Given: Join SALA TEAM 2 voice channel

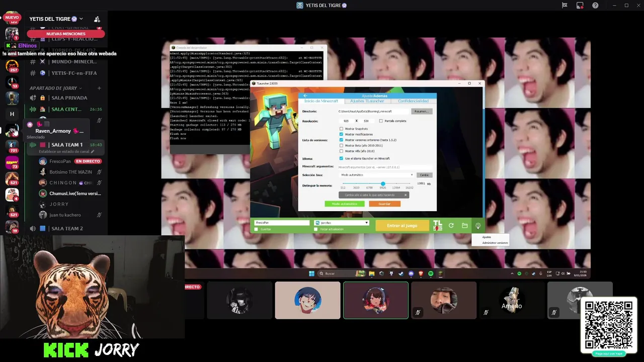Looking at the screenshot, I should 67,228.
